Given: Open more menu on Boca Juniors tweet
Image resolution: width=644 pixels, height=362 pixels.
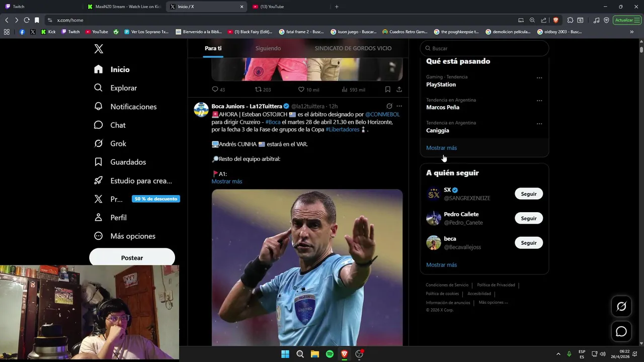Looking at the screenshot, I should coord(399,106).
